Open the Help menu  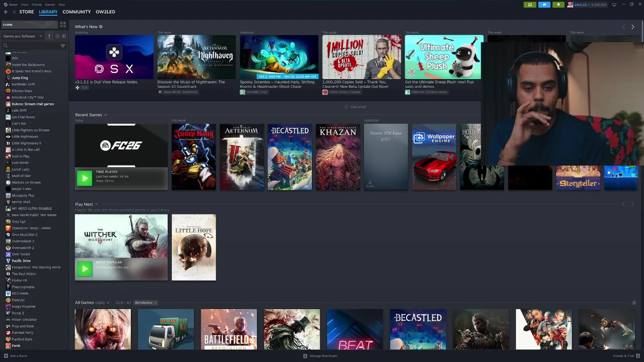tap(61, 5)
